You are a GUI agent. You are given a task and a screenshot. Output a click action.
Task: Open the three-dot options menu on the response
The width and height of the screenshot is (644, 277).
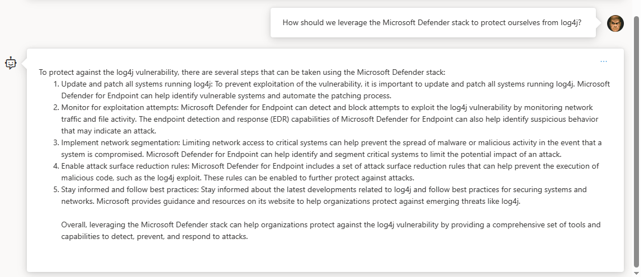(x=603, y=61)
